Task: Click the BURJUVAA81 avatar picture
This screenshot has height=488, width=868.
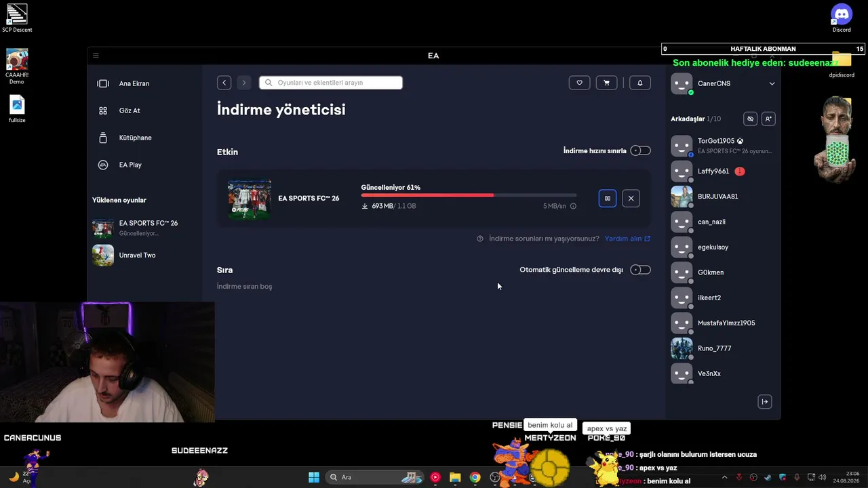Action: point(682,197)
